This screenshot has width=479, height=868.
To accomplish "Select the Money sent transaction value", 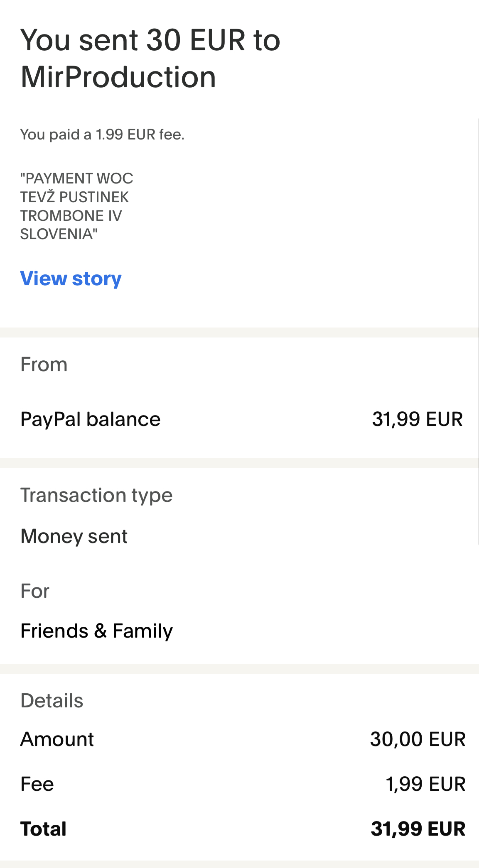I will [74, 536].
